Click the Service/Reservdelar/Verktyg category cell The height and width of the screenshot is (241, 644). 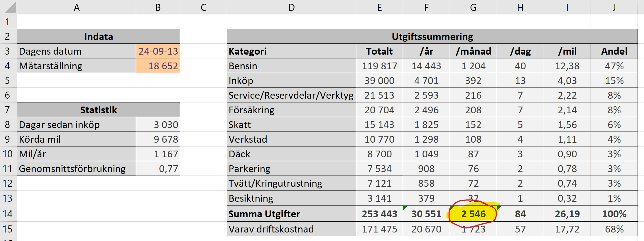(291, 95)
